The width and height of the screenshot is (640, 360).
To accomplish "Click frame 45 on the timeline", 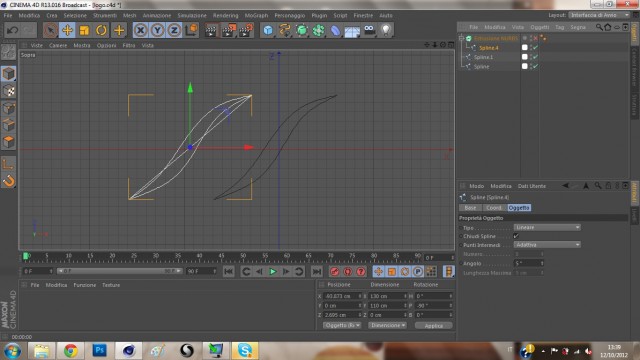I will pyautogui.click(x=221, y=257).
